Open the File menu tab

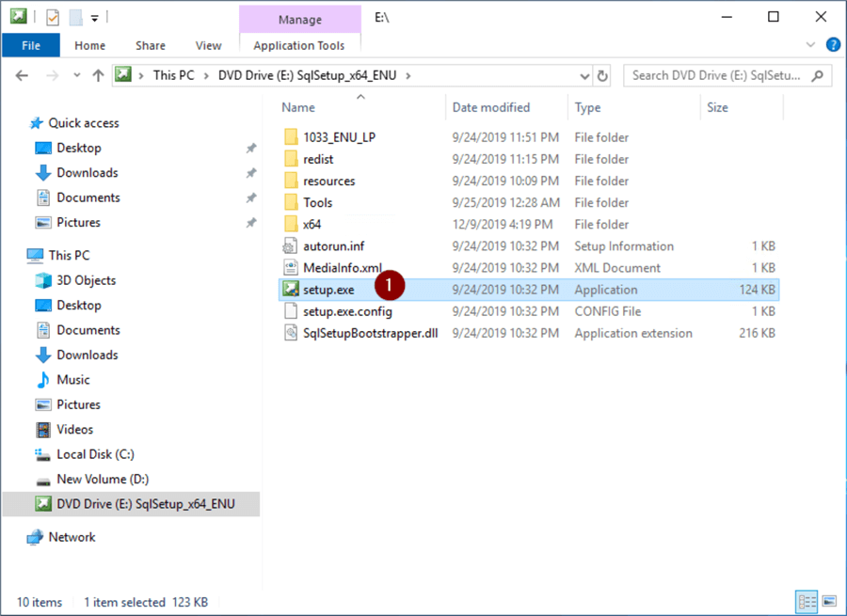(x=31, y=45)
